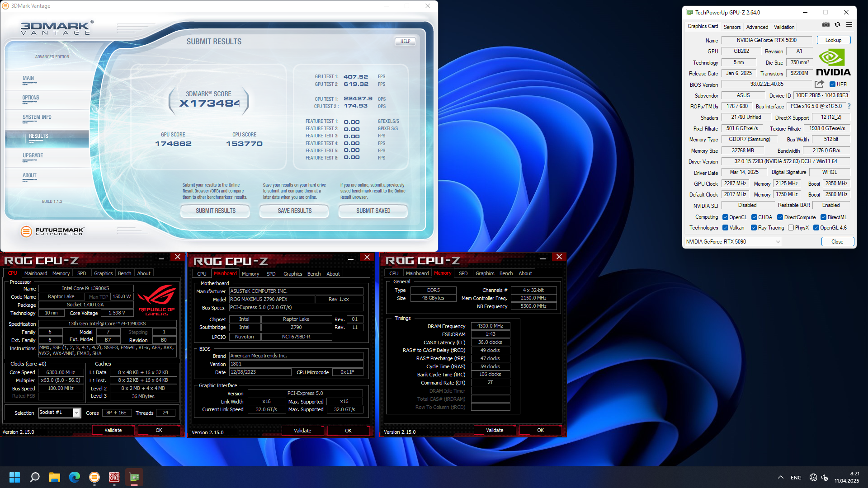Toggle the CUDA checkbox
868x488 pixels.
coord(754,217)
